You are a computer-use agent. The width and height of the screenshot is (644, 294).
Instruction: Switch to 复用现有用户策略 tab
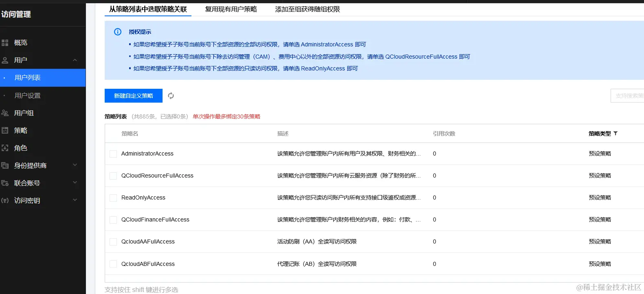click(x=231, y=9)
